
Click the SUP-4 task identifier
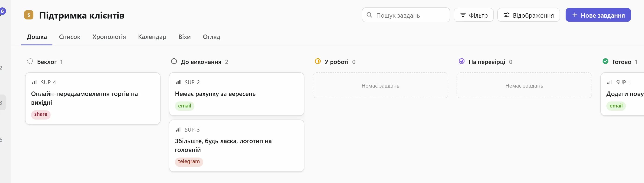pyautogui.click(x=48, y=82)
